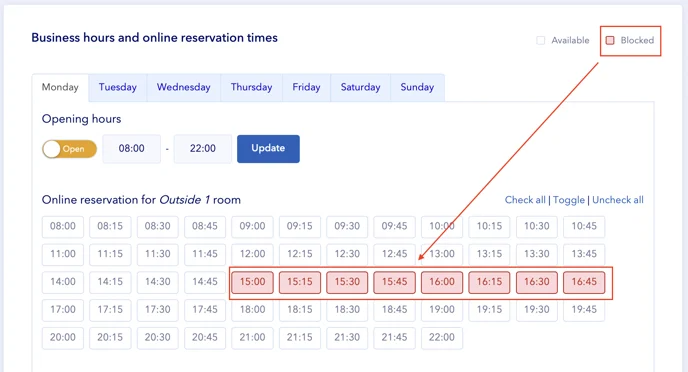Screen dimensions: 688x372
Task: Check the Available legend checkbox
Action: [541, 40]
